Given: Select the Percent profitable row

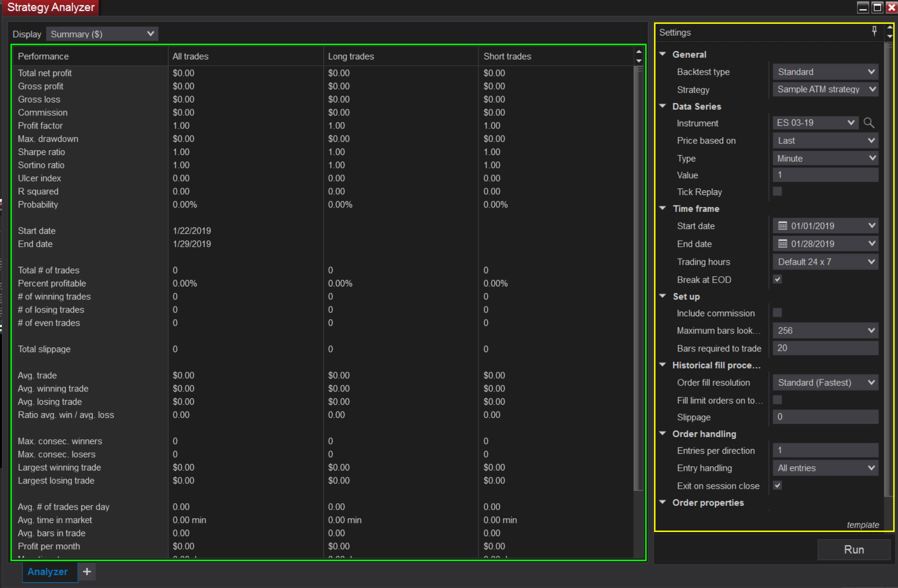Looking at the screenshot, I should click(324, 284).
